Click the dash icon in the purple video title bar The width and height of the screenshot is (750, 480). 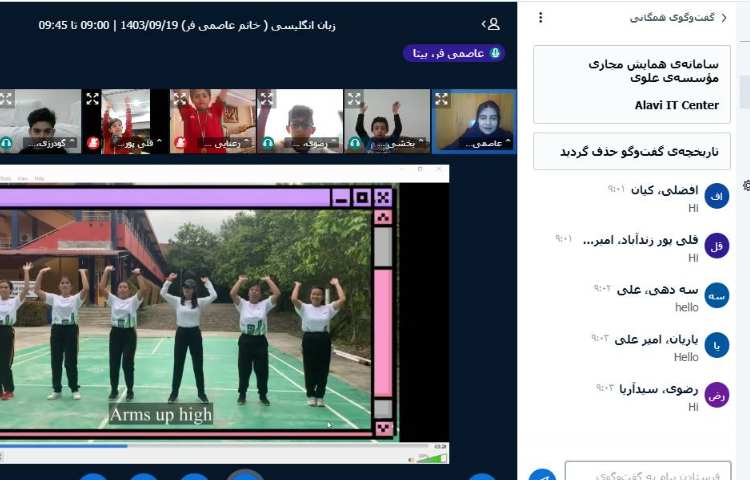point(341,197)
